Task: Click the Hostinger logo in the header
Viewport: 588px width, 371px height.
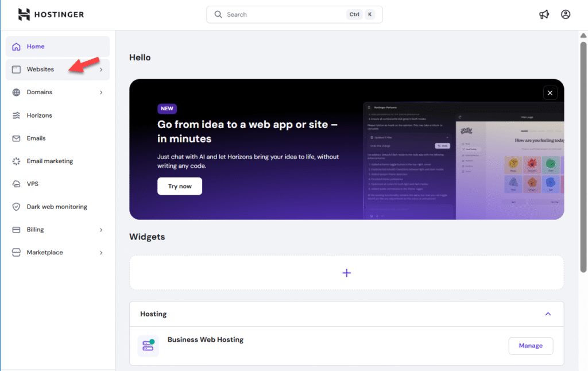Action: coord(51,14)
